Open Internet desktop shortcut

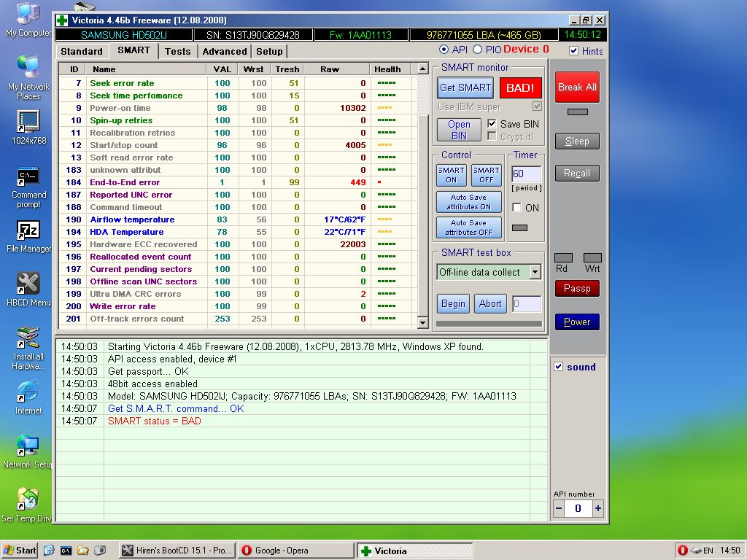click(28, 397)
